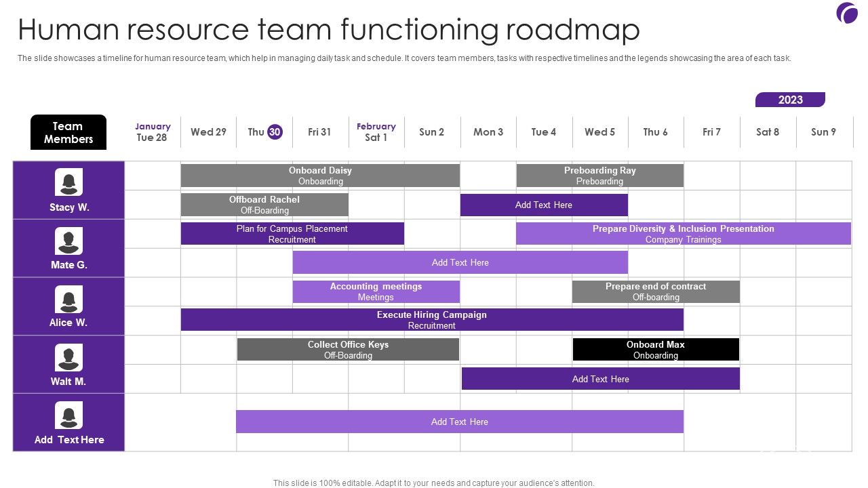The width and height of the screenshot is (868, 488).
Task: Select Mate G.'s light purple Add Text Here bar
Action: coord(460,262)
